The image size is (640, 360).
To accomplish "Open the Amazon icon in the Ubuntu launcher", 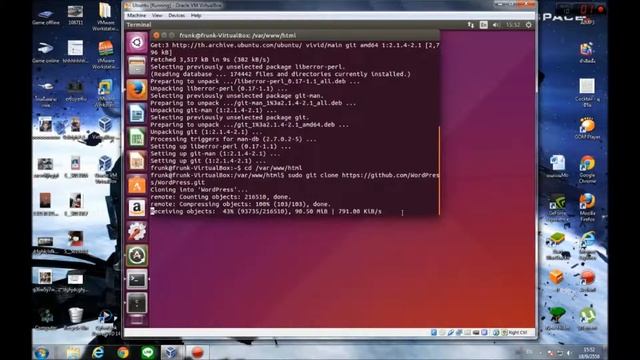I will pyautogui.click(x=137, y=208).
